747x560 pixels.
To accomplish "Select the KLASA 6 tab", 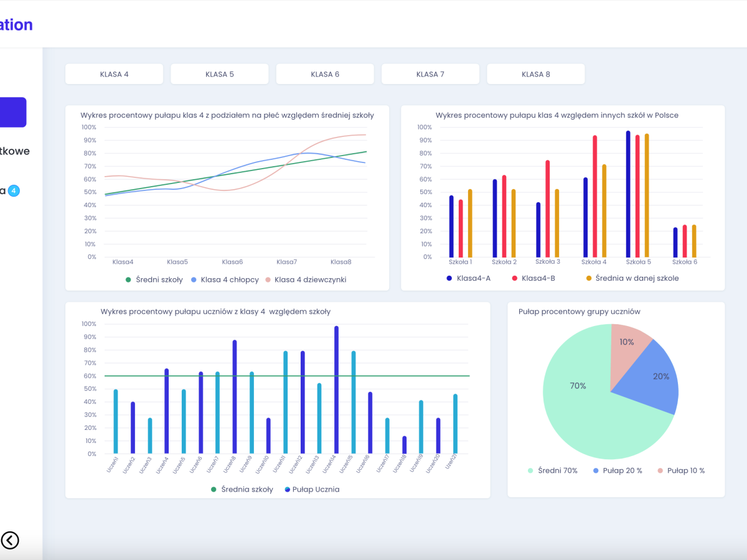I will point(325,74).
